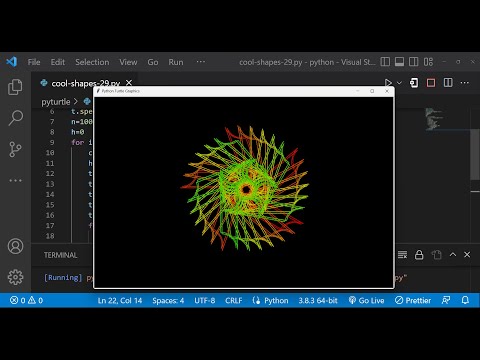Screen dimensions: 480x360
Task: Close the cool-shapes-29.py tab
Action: (x=129, y=83)
